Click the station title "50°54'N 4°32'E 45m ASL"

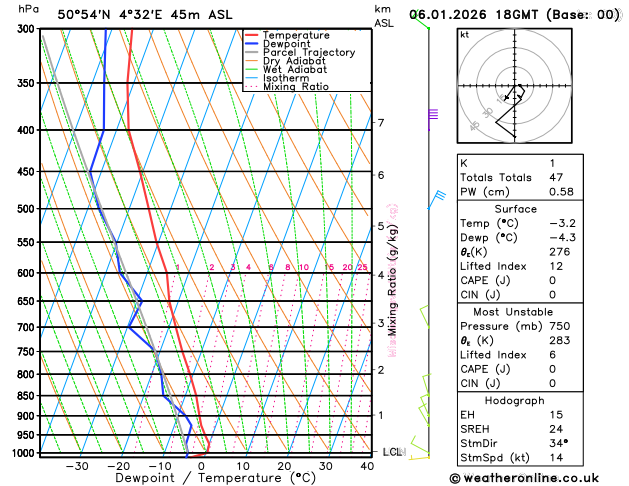pos(145,15)
